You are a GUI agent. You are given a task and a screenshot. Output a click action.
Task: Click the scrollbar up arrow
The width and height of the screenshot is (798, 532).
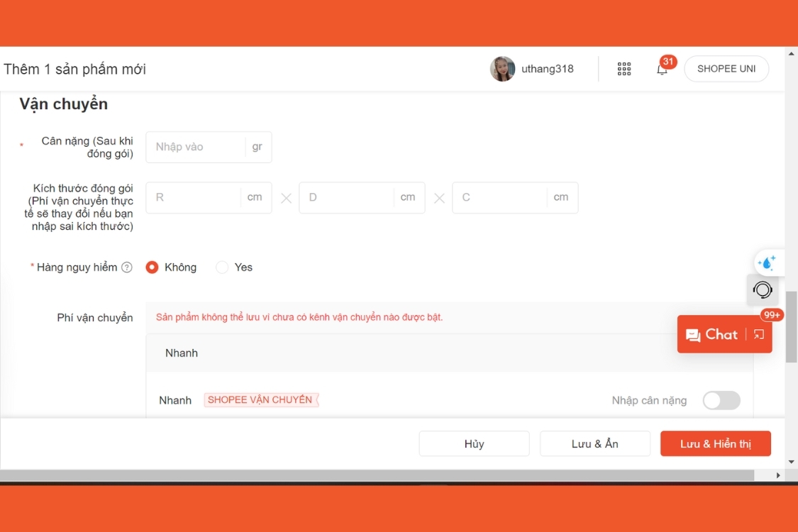(792, 53)
